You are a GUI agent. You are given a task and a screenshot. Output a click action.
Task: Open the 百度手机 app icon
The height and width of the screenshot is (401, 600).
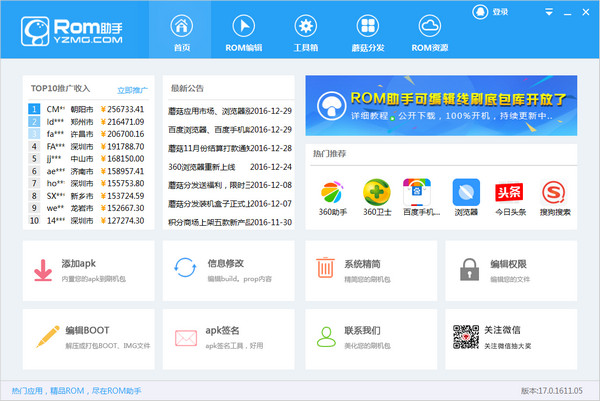pos(416,192)
